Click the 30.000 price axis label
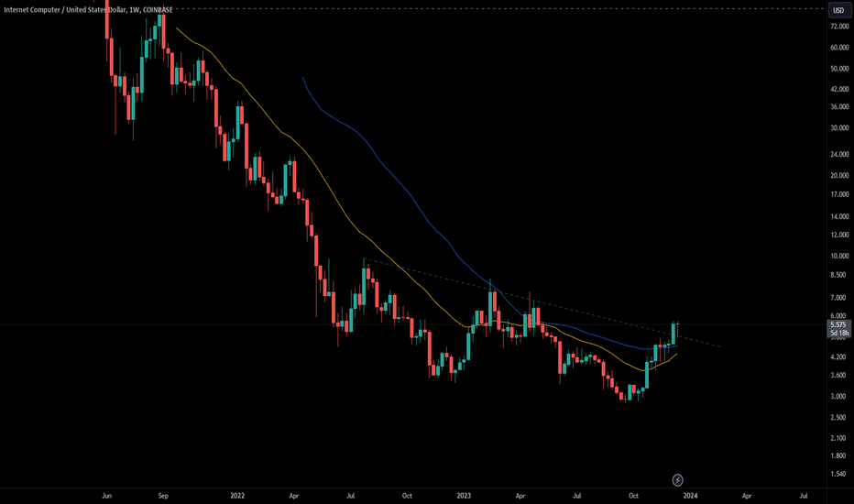Image resolution: width=854 pixels, height=504 pixels. (x=839, y=128)
